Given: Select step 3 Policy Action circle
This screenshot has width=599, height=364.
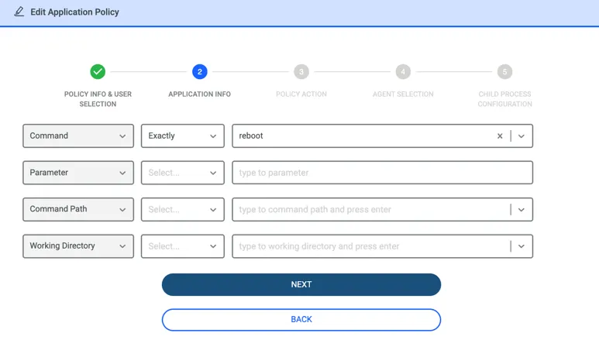Looking at the screenshot, I should 301,72.
